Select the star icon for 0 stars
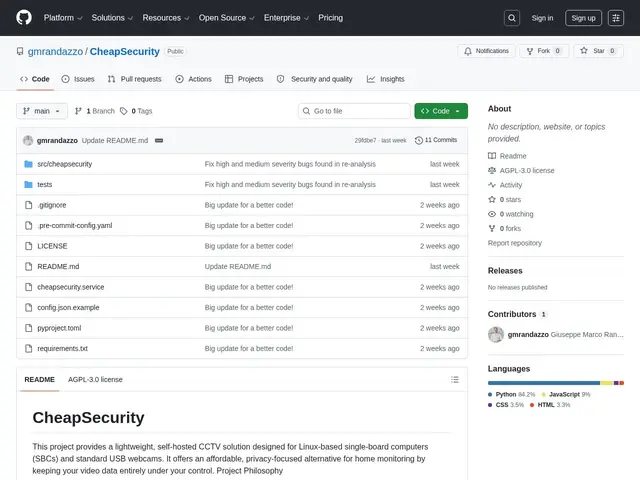Image resolution: width=640 pixels, height=480 pixels. pyautogui.click(x=492, y=200)
